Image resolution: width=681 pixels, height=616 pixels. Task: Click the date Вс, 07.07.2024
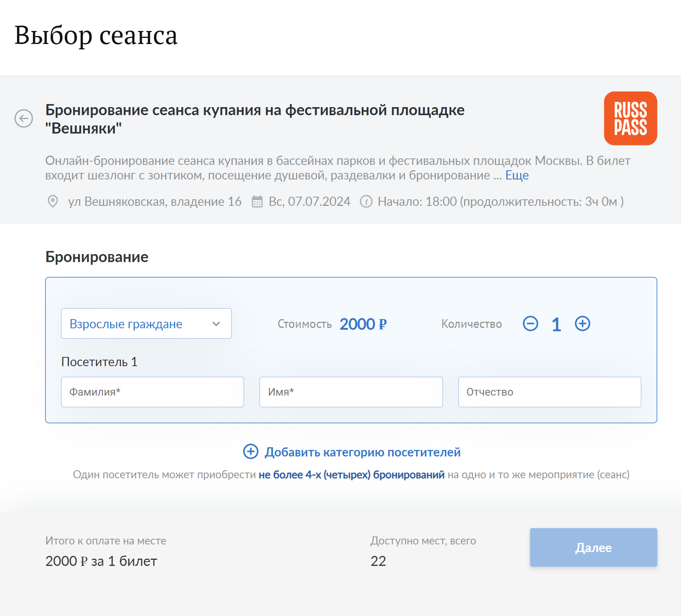coord(310,202)
